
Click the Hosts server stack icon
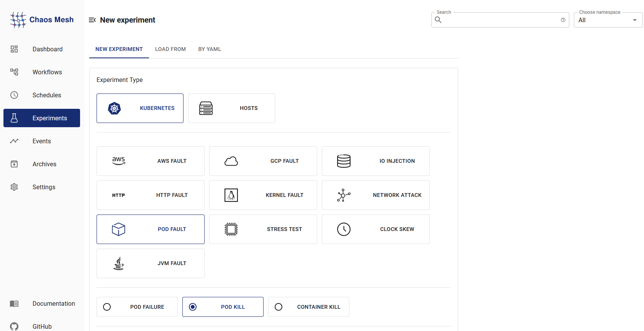(x=206, y=108)
